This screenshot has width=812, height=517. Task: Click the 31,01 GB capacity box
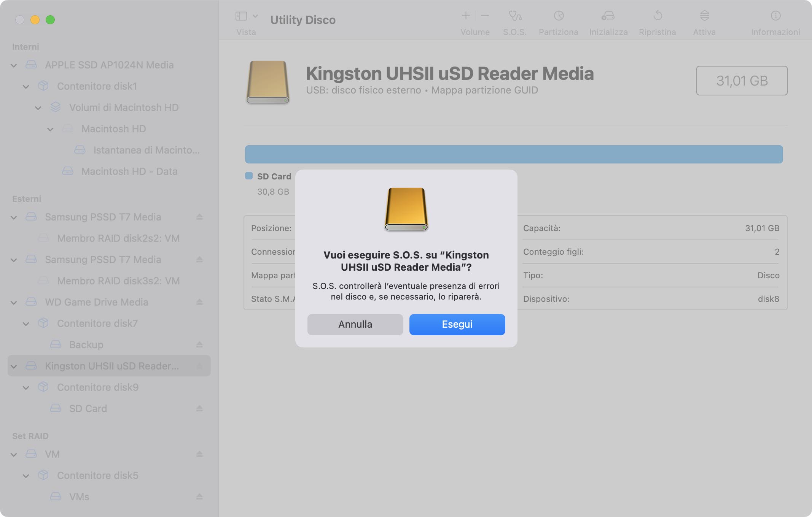click(x=742, y=81)
